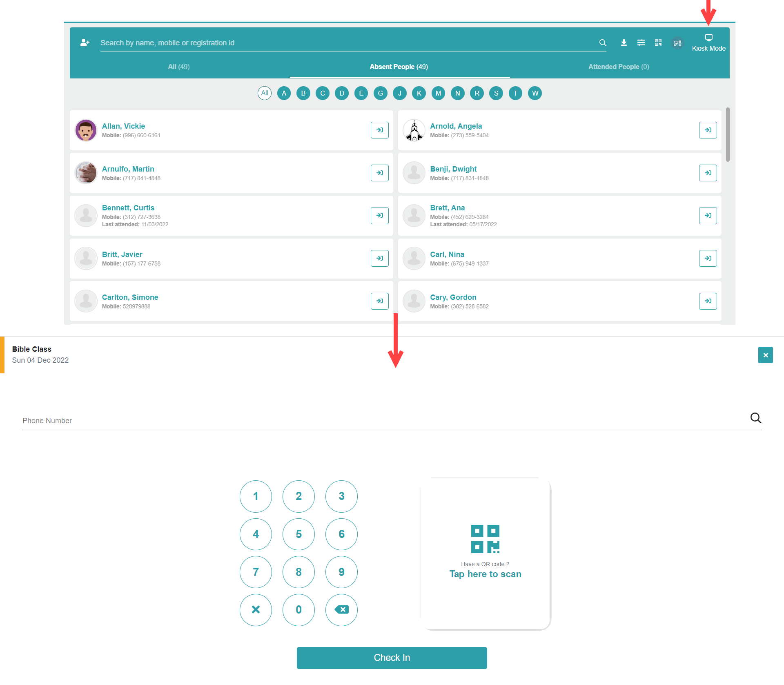The width and height of the screenshot is (784, 685).
Task: Check in Benji, Dwight
Action: pyautogui.click(x=708, y=173)
